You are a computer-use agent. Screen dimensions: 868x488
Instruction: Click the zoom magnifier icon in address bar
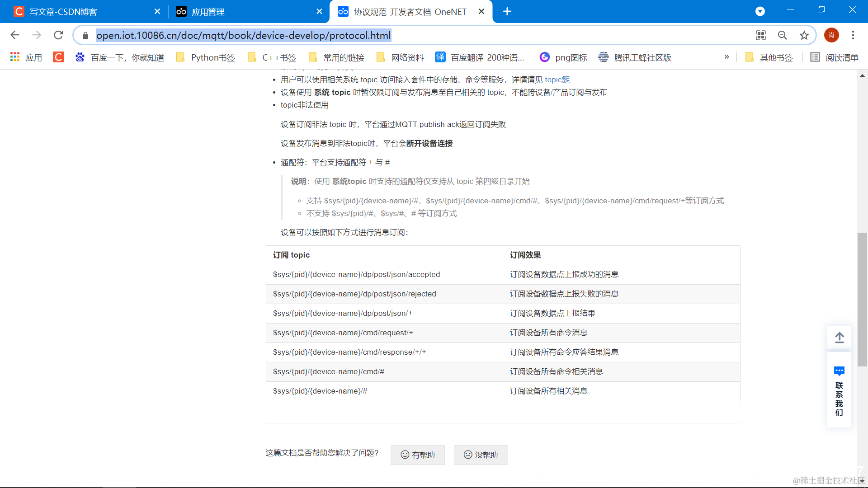click(782, 35)
